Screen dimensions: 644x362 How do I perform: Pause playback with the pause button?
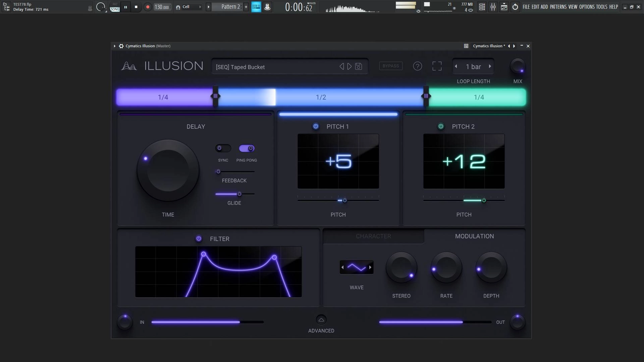(125, 7)
